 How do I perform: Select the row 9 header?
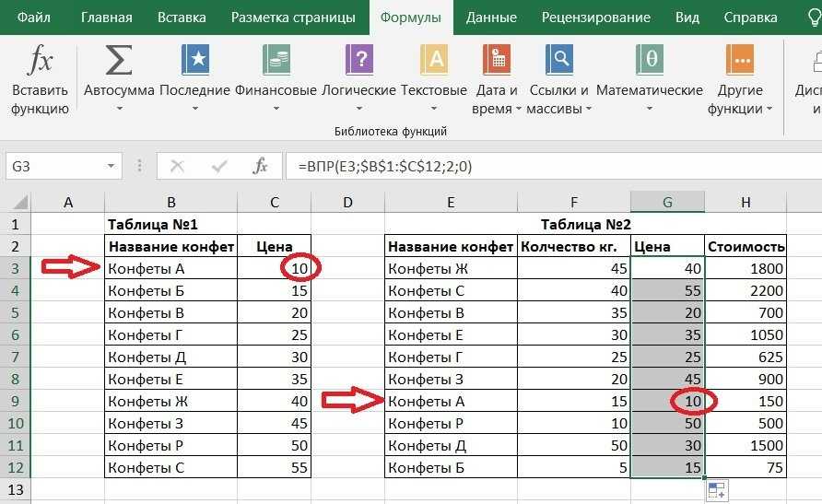[15, 402]
